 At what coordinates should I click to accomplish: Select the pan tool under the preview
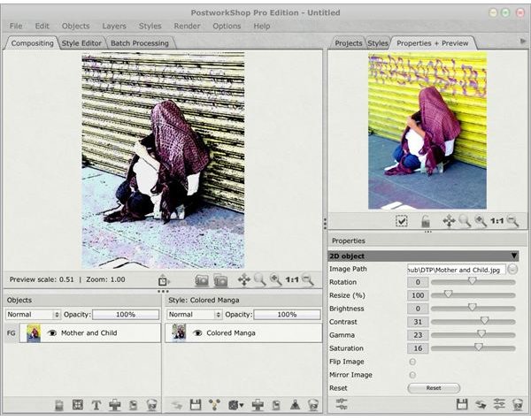(x=449, y=221)
